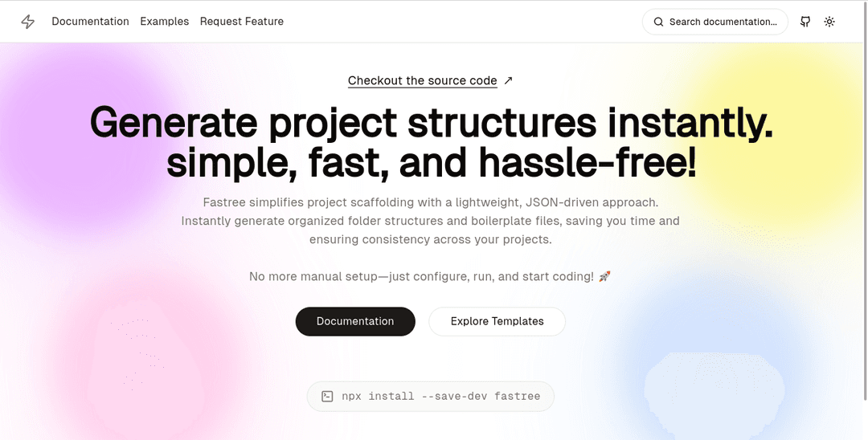Follow the 'Checkout the source code' link
868x440 pixels.
[423, 81]
